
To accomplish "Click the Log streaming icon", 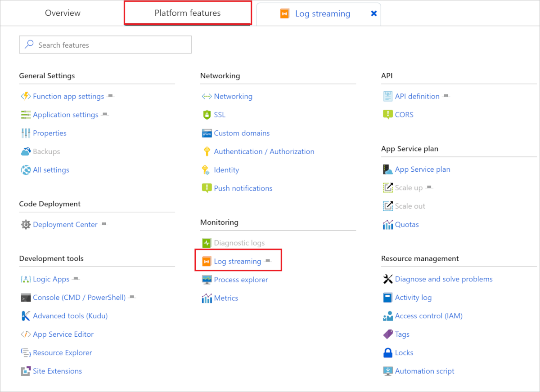I will tap(207, 261).
